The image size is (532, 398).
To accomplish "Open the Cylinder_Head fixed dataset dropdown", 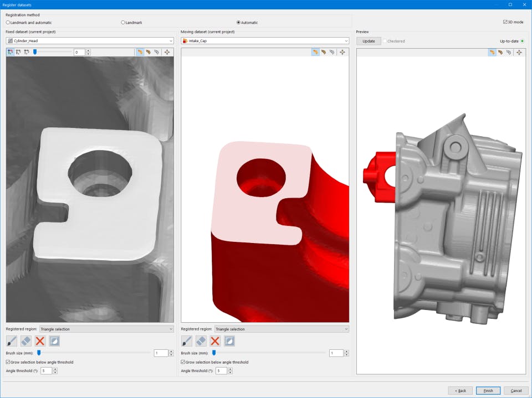I will (x=90, y=40).
